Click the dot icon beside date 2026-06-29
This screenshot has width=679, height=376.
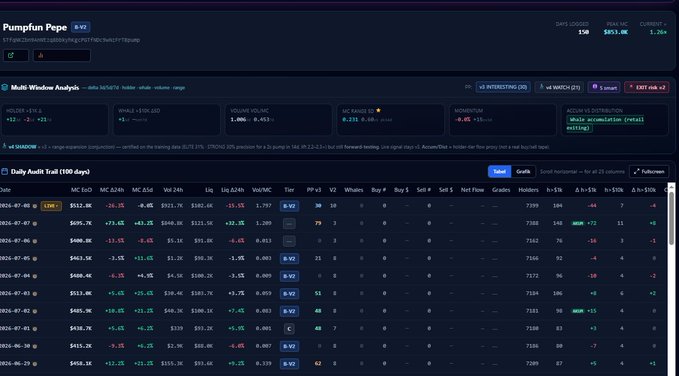pyautogui.click(x=35, y=364)
